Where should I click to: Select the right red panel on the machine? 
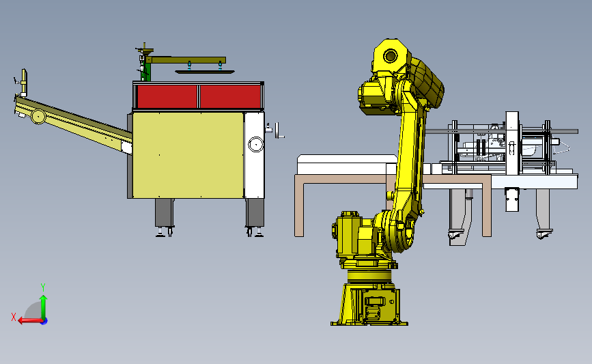(230, 97)
